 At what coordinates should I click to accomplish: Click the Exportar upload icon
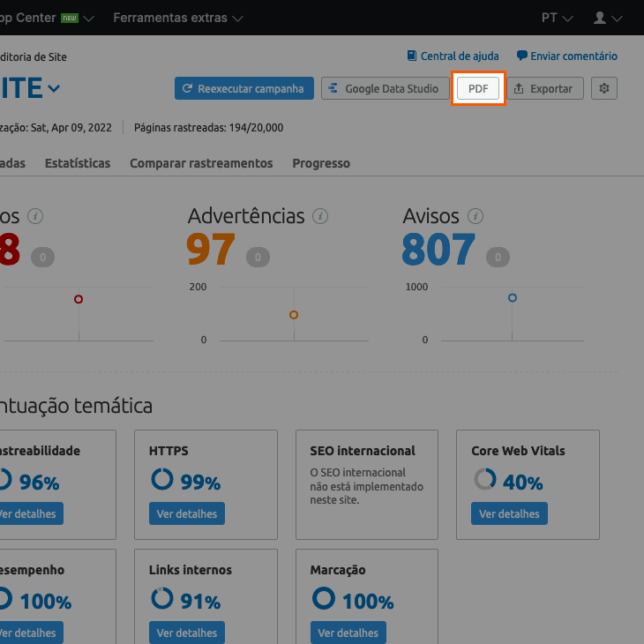519,88
